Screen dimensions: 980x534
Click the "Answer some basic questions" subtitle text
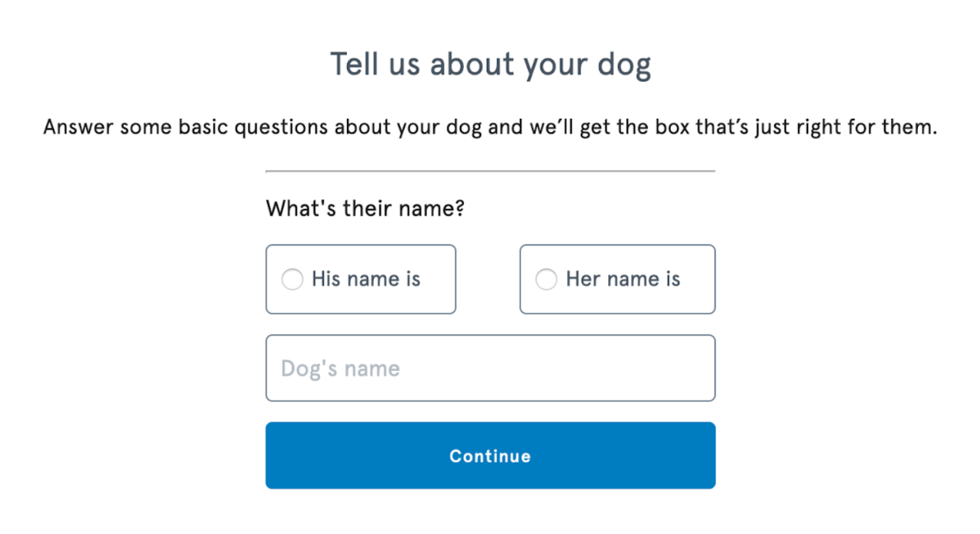click(x=490, y=127)
